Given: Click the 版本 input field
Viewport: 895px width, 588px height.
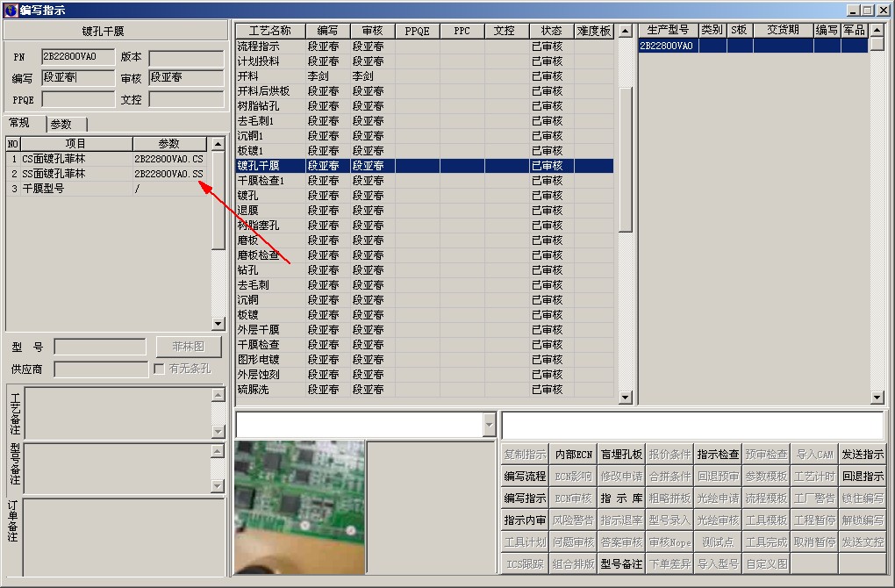Looking at the screenshot, I should (x=186, y=58).
